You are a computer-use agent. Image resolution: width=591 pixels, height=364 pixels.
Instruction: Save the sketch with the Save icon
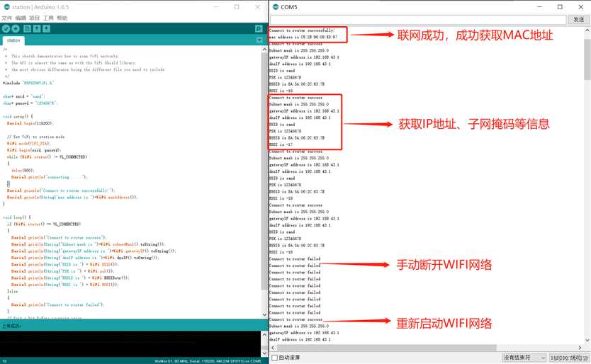(x=46, y=28)
